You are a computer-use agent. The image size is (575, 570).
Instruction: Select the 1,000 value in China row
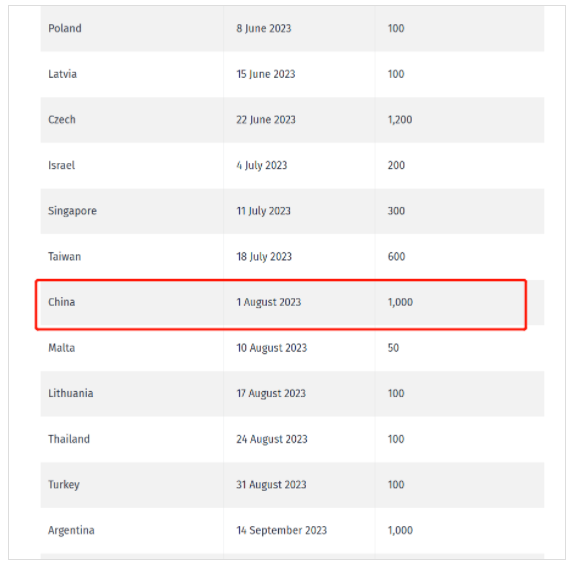400,302
